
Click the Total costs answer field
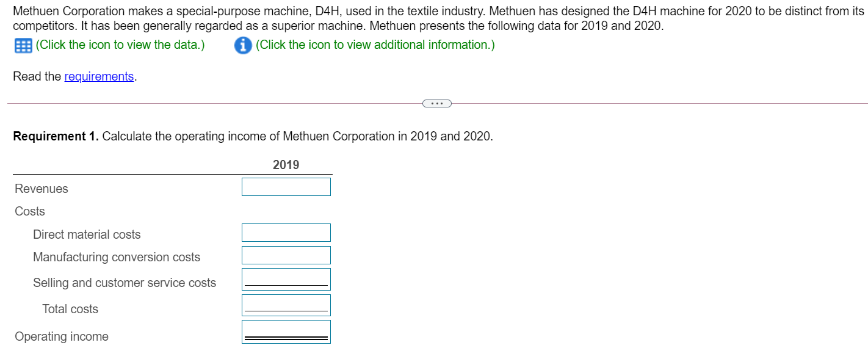pyautogui.click(x=286, y=304)
